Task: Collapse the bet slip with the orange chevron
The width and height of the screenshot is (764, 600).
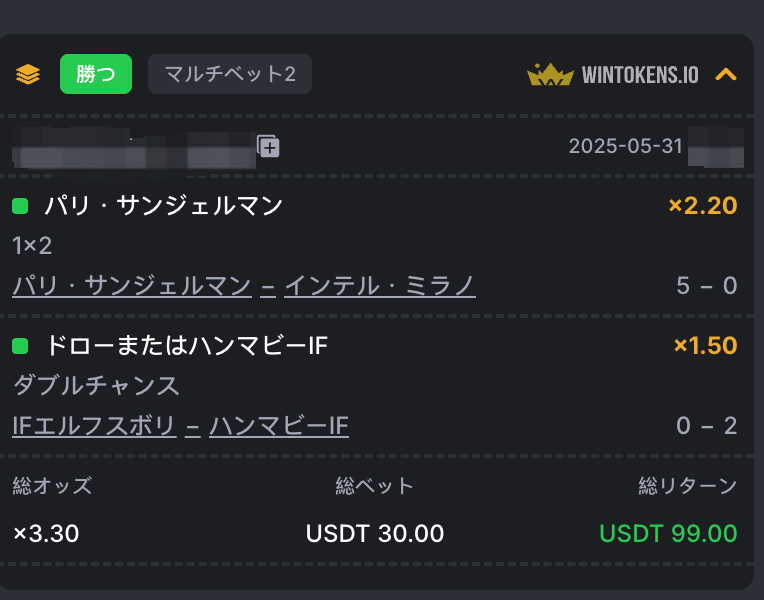Action: pyautogui.click(x=726, y=75)
